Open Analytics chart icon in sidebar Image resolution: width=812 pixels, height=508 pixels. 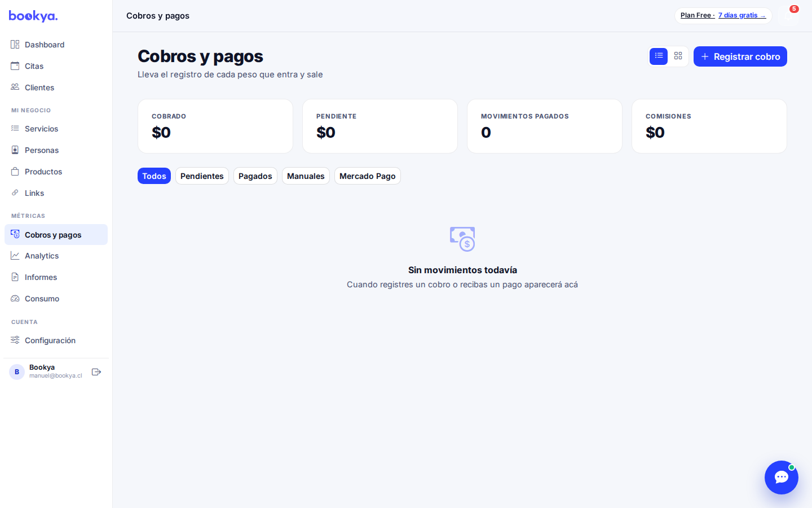(x=15, y=256)
